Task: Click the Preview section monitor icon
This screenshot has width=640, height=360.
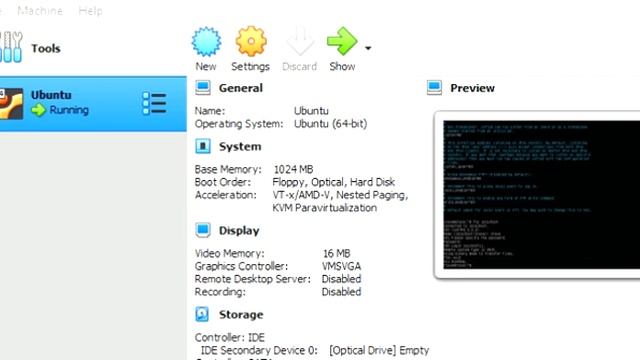Action: point(434,88)
